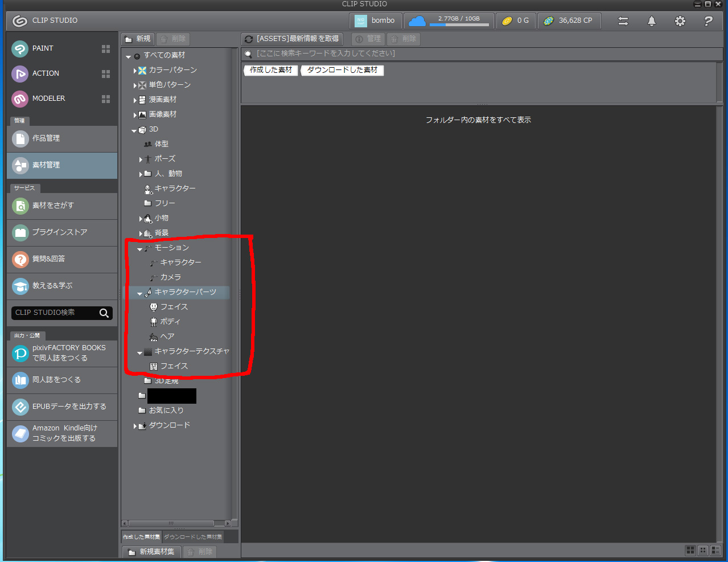Open settings with the gear icon
728x562 pixels.
click(x=680, y=21)
